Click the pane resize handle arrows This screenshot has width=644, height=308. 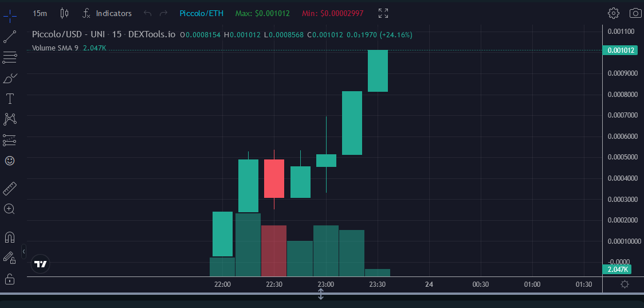tap(321, 294)
